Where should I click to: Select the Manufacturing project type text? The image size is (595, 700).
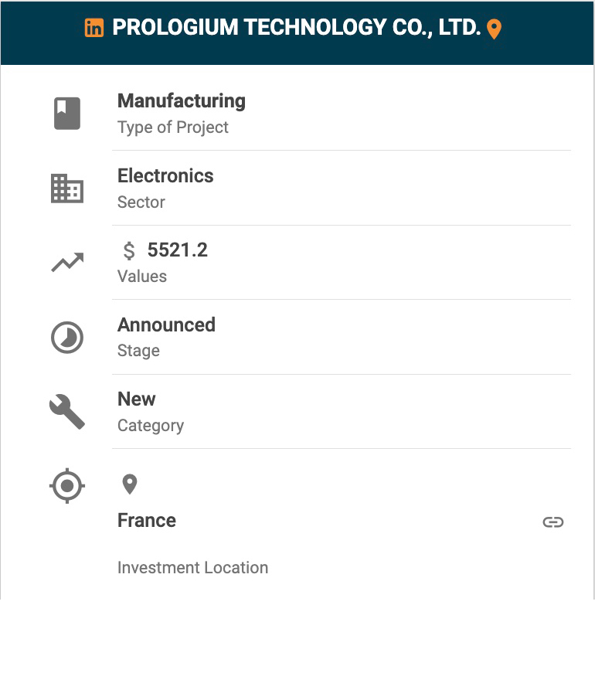(x=181, y=101)
